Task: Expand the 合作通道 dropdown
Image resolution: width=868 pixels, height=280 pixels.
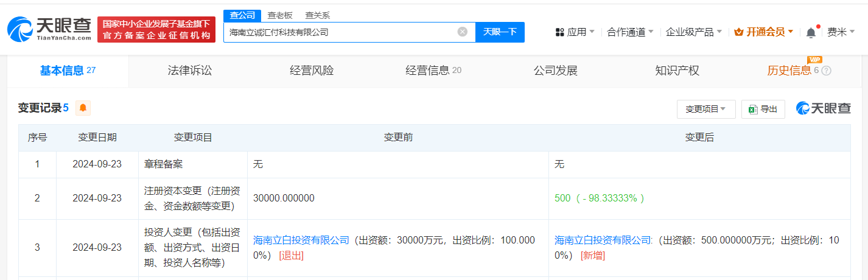Action: tap(630, 32)
